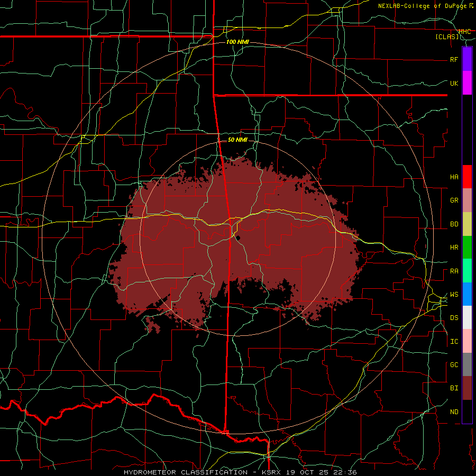Select the GC gray legend color block
Screen dimensions: 476x476
(x=467, y=364)
